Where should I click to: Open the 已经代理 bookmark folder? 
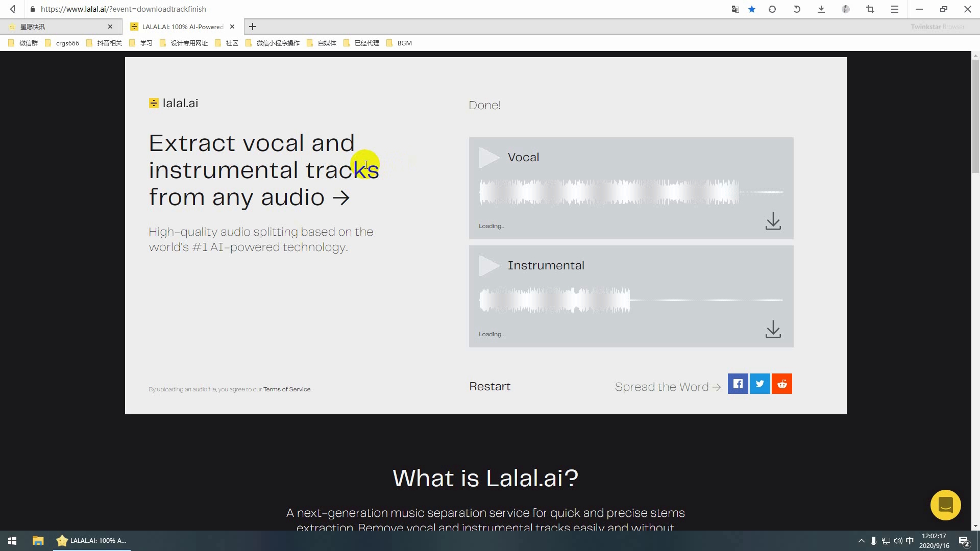(x=361, y=43)
